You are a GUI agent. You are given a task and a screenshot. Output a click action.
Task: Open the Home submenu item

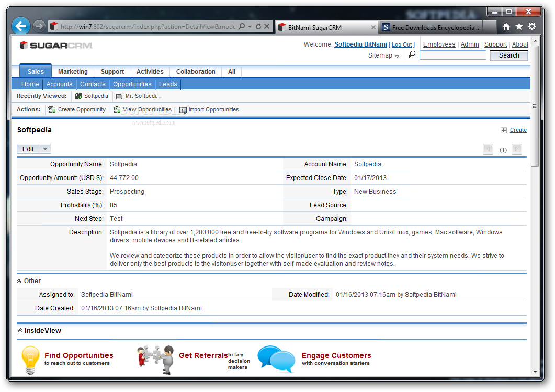30,84
